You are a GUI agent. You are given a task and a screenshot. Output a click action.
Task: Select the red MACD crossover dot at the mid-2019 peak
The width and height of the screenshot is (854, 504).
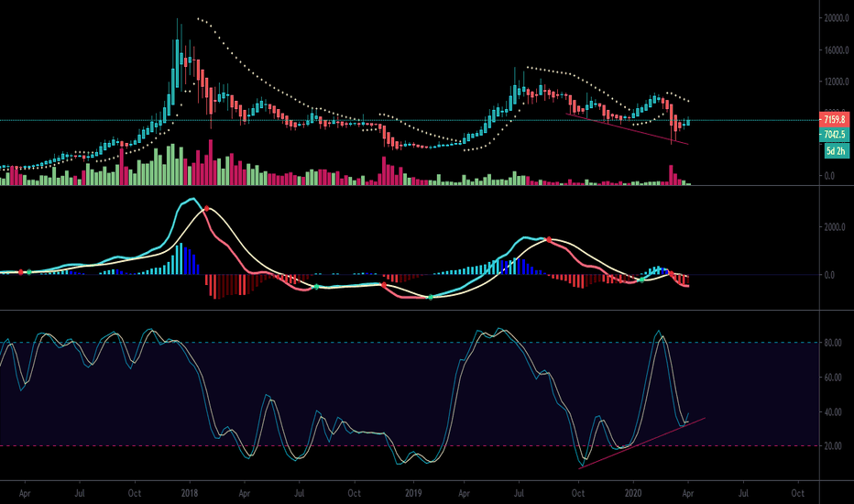coord(549,240)
